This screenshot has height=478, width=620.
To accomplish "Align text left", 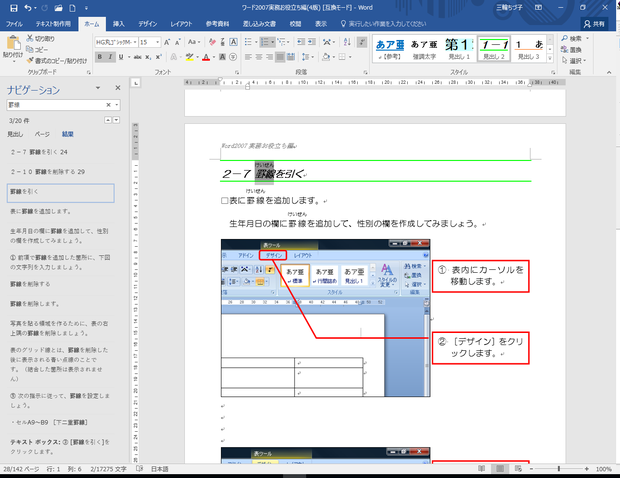I will (x=248, y=57).
